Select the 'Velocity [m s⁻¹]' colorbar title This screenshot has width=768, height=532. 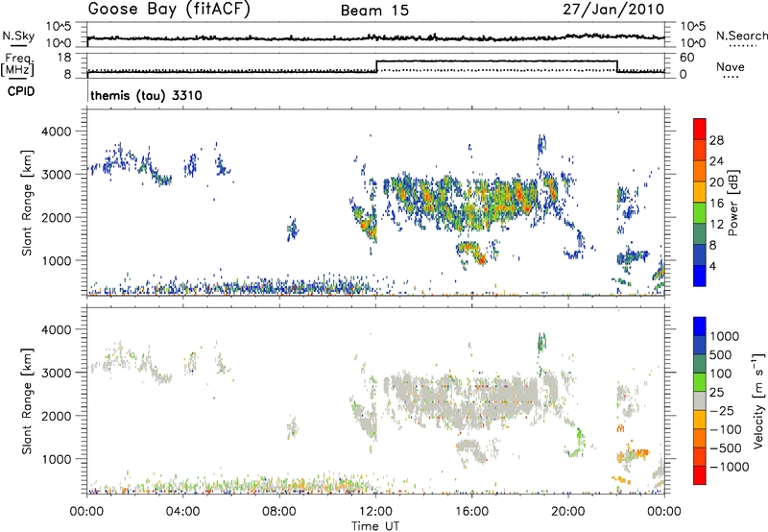click(x=759, y=400)
